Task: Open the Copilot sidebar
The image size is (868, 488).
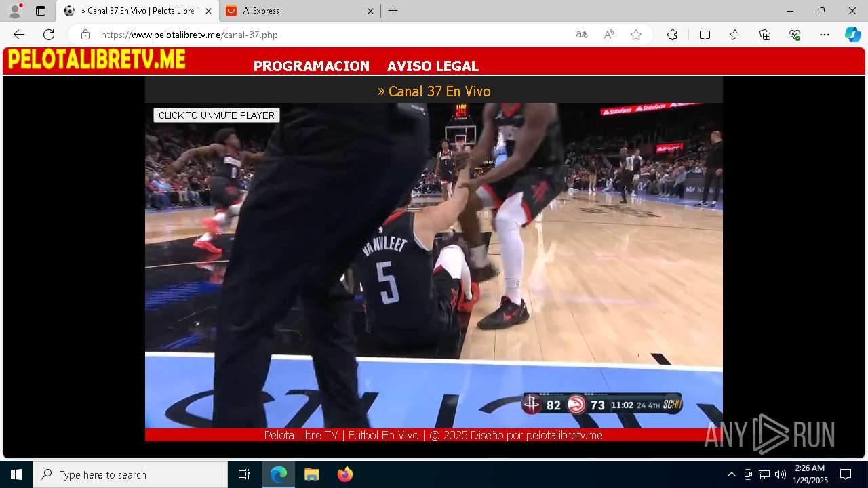Action: pyautogui.click(x=852, y=35)
